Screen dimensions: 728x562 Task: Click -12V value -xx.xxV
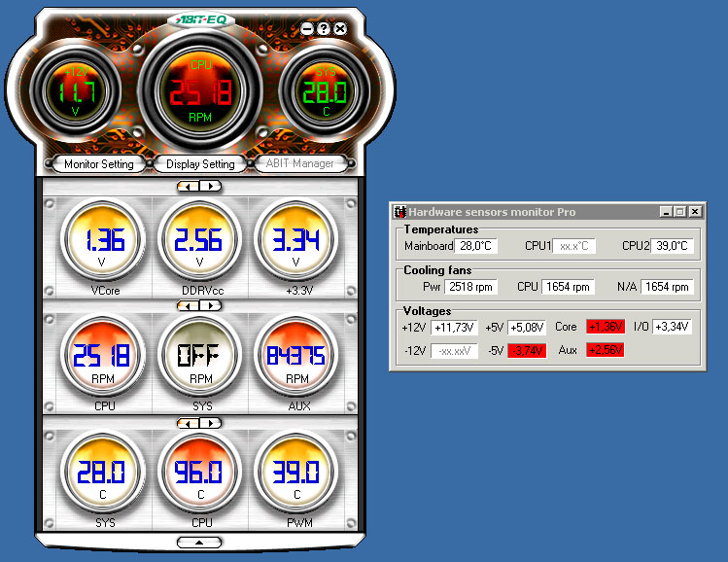(x=454, y=351)
